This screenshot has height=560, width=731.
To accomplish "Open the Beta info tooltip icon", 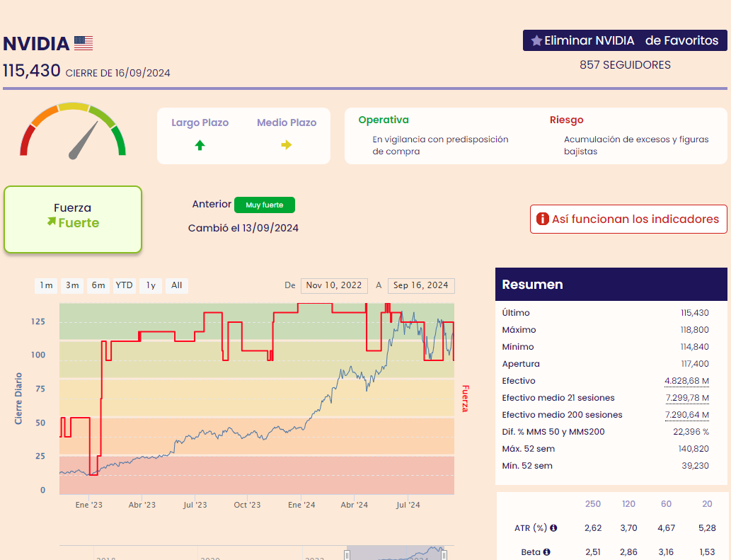I will 546,552.
